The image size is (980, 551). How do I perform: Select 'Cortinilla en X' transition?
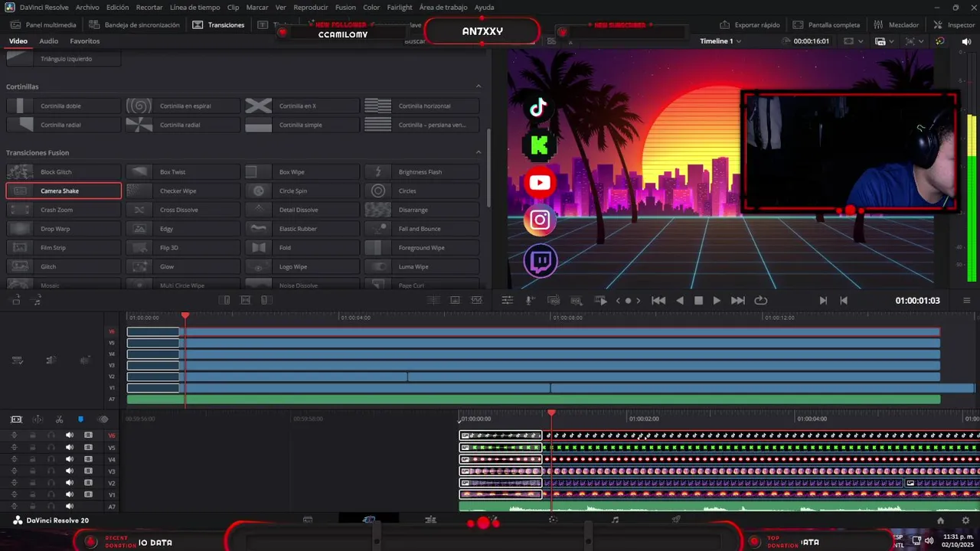[302, 106]
